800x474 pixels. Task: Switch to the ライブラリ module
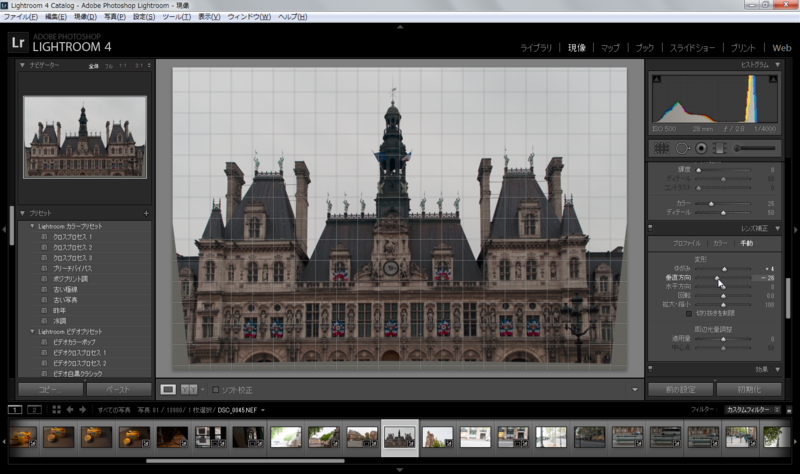coord(536,48)
